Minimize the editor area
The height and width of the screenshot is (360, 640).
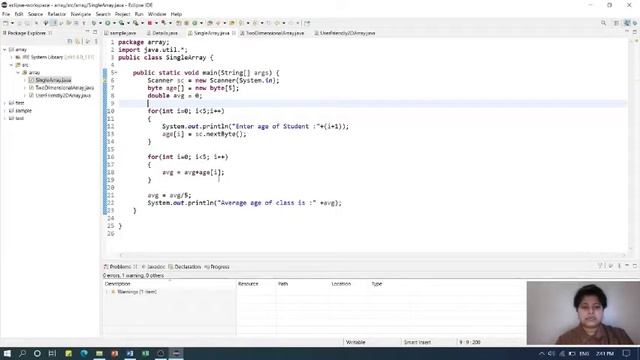pyautogui.click(x=627, y=32)
